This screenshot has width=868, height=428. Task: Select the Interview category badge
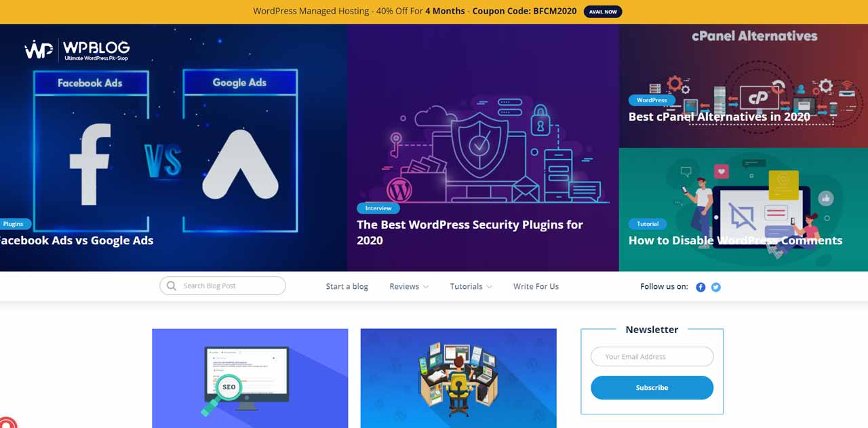[378, 208]
